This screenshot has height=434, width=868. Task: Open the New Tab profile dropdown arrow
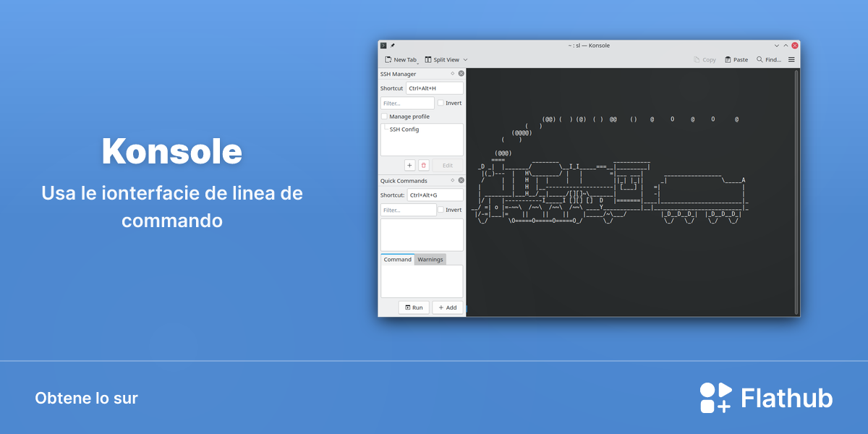point(418,64)
